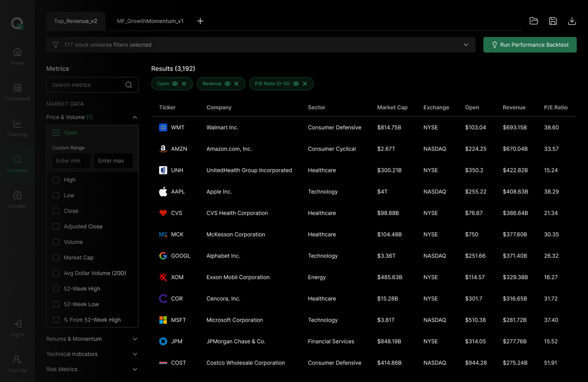Viewport: 588px width, 382px height.
Task: Run the Performance Backtest
Action: click(530, 44)
